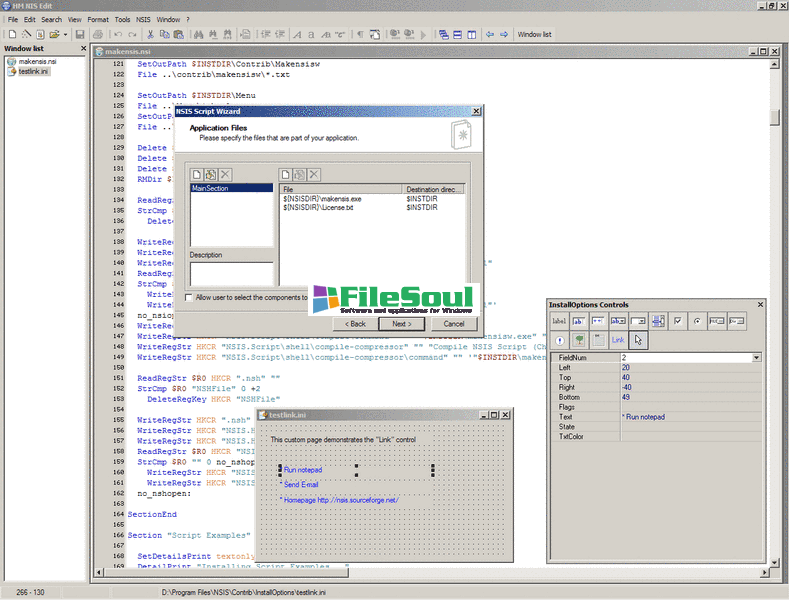
Task: Select the RadioButton control tool
Action: click(697, 321)
